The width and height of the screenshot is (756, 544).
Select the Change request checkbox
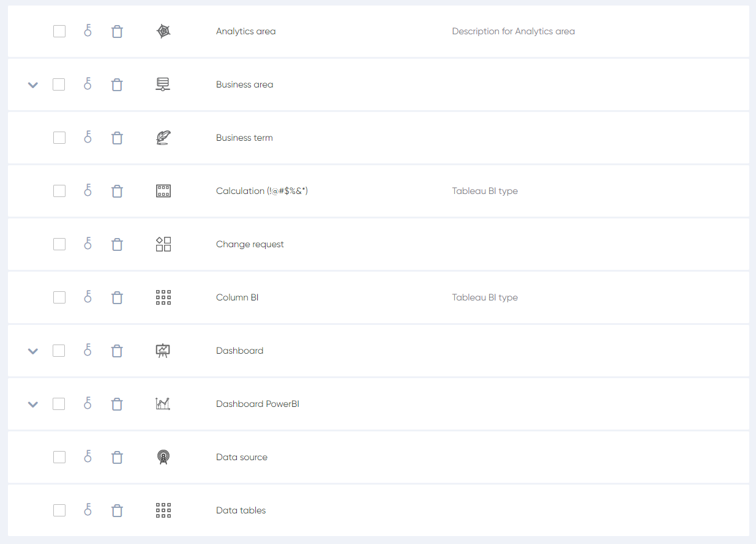tap(59, 244)
